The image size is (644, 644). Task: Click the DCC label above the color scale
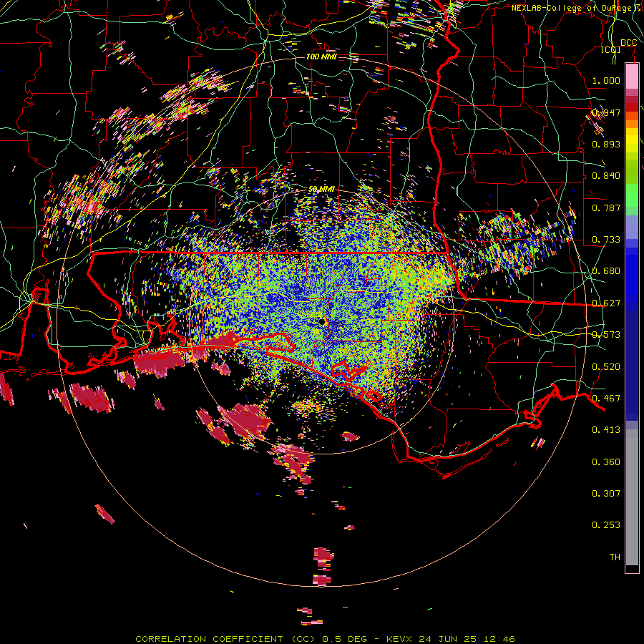point(628,43)
